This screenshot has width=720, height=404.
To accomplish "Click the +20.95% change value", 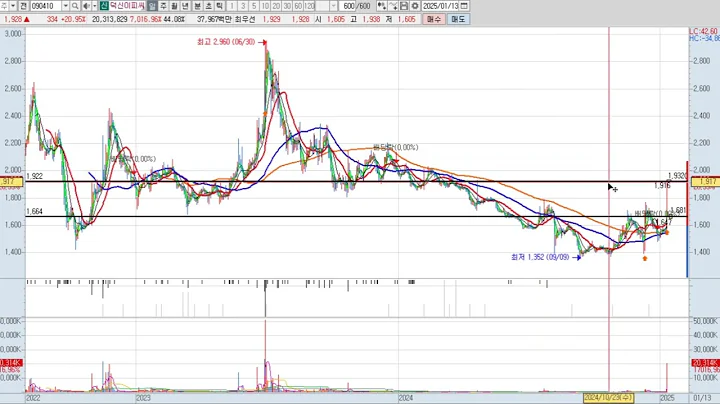I will (x=72, y=19).
